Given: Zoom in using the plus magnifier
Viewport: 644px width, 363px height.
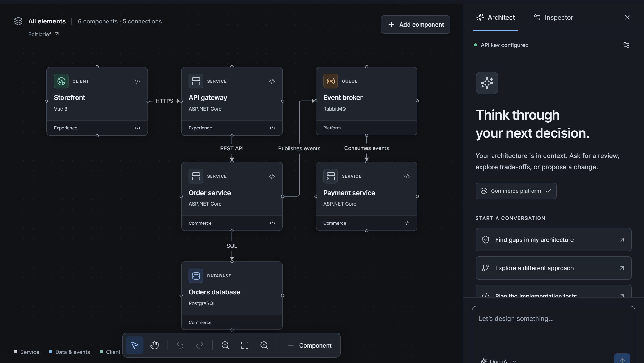Looking at the screenshot, I should pos(264,345).
